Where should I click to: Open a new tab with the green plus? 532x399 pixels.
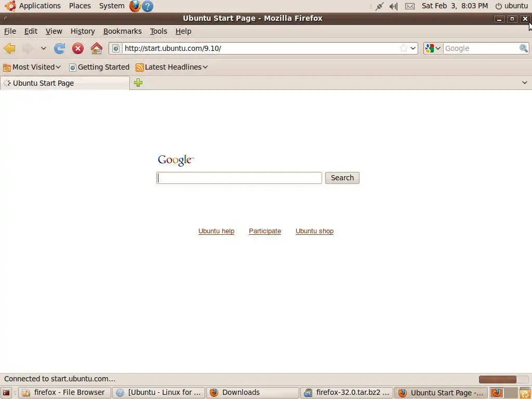pos(138,83)
